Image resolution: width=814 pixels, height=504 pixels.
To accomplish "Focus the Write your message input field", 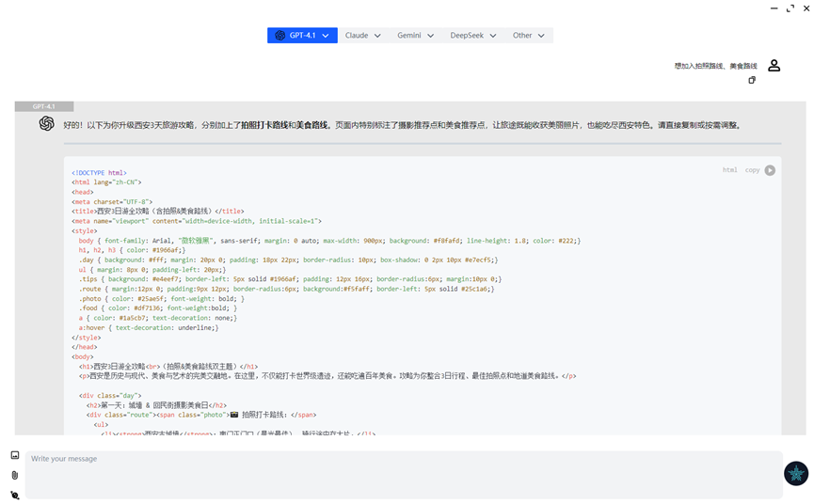I will coord(404,475).
